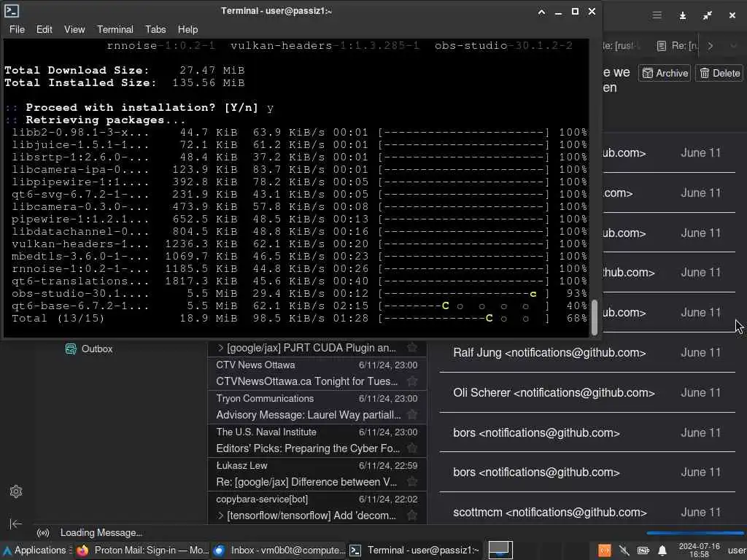This screenshot has height=560, width=747.
Task: Expand the tensorflow/tensorflow Add 'decom' thread
Action: [220, 516]
